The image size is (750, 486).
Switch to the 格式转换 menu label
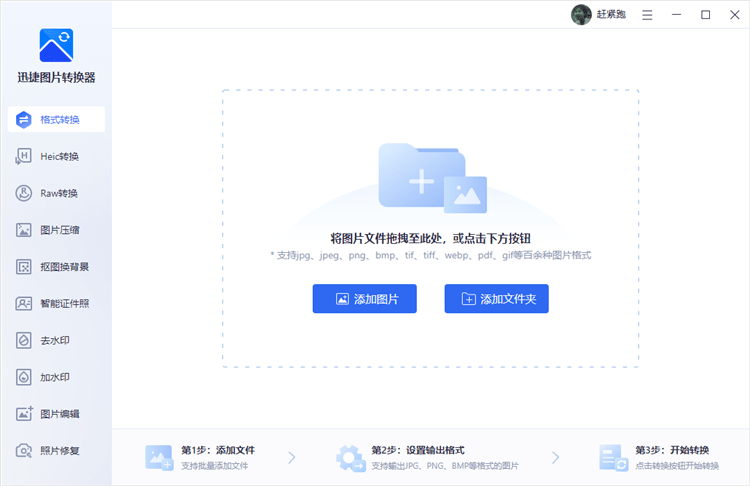click(x=60, y=120)
